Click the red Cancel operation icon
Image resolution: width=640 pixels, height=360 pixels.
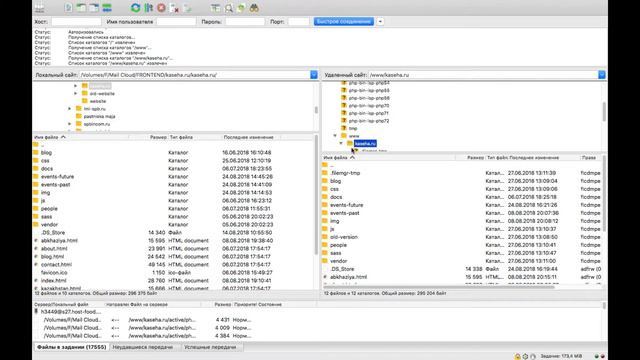161,8
